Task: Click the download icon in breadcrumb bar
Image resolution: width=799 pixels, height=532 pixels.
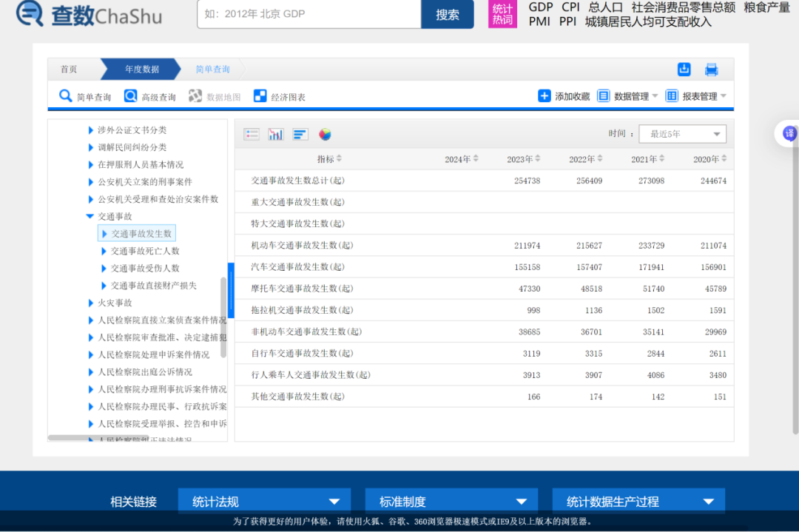Action: [684, 70]
